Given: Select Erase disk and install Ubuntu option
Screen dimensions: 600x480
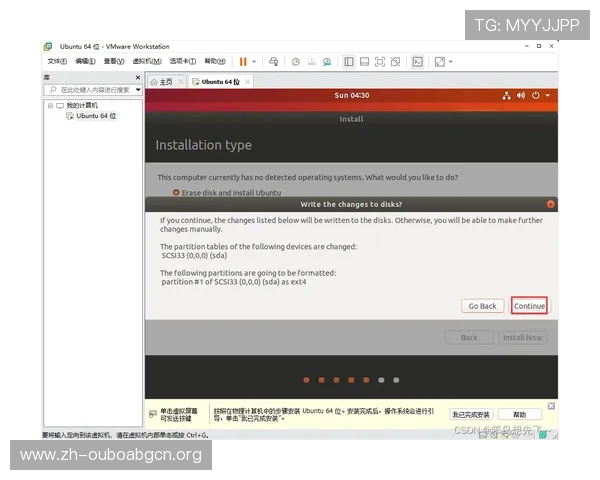Looking at the screenshot, I should click(177, 192).
